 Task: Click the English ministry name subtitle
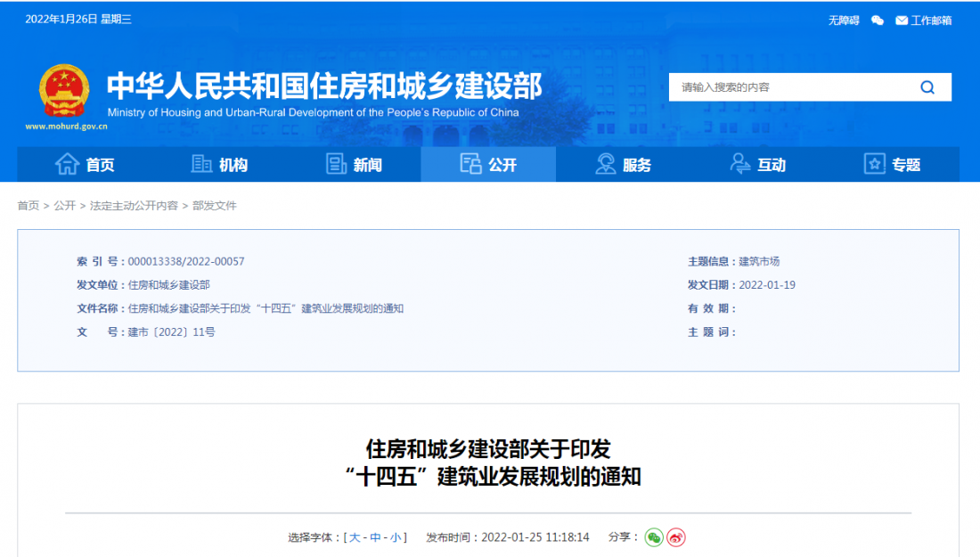coord(313,112)
